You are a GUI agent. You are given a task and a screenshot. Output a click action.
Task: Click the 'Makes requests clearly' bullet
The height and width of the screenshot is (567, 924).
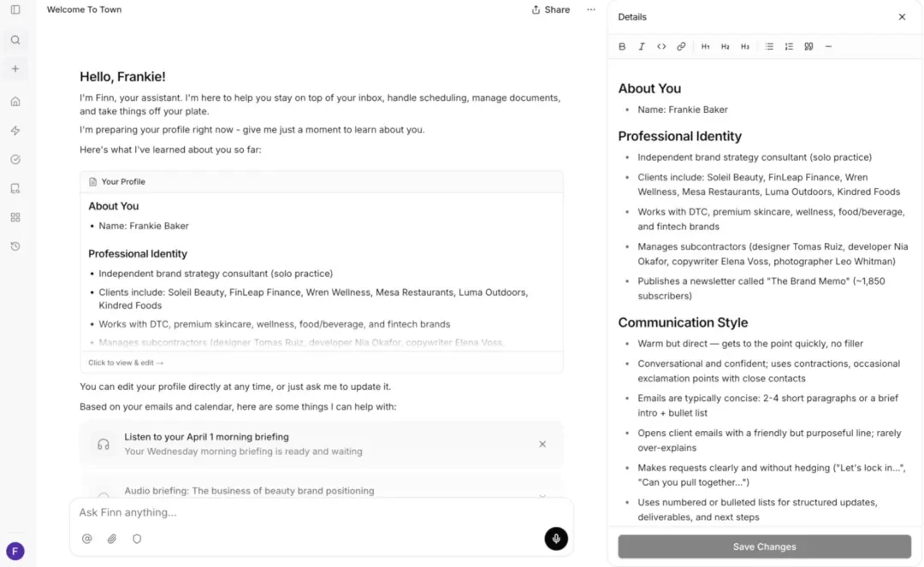772,475
